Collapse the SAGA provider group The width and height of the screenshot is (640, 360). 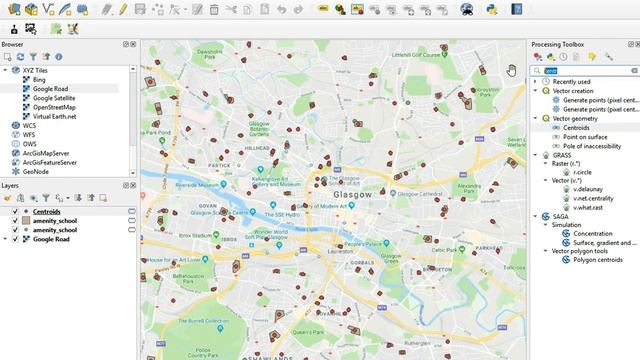(535, 216)
